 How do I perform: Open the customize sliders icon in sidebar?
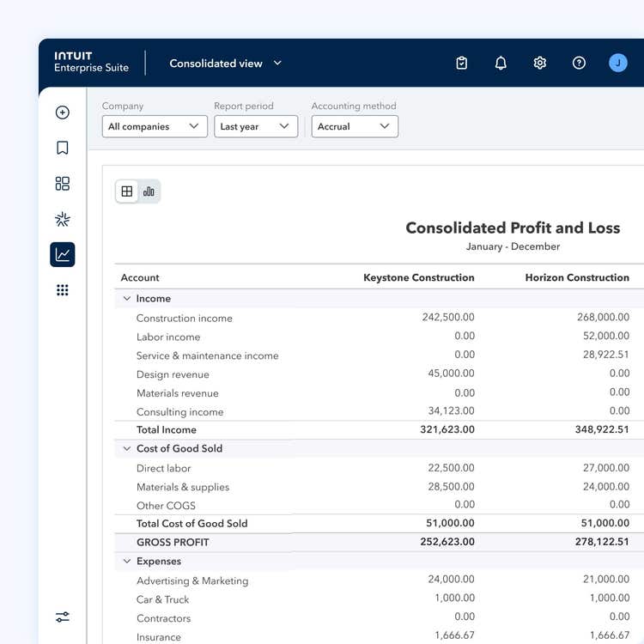point(63,617)
